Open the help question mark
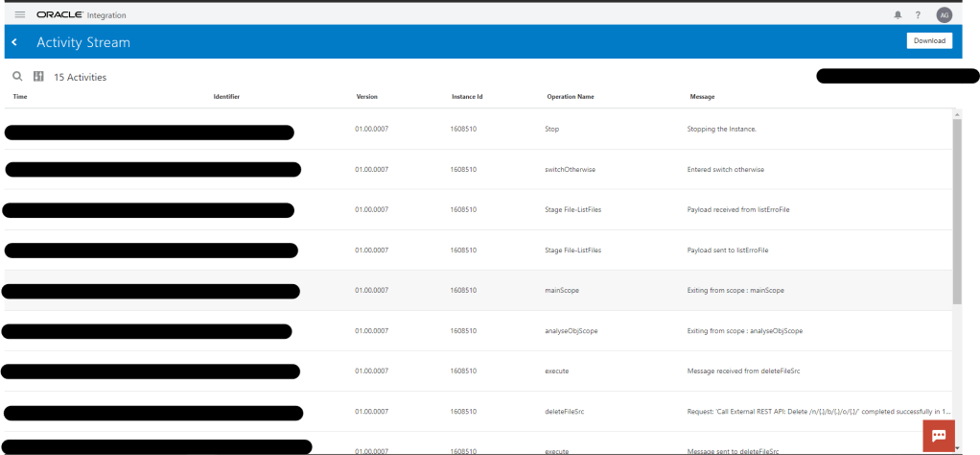 918,15
